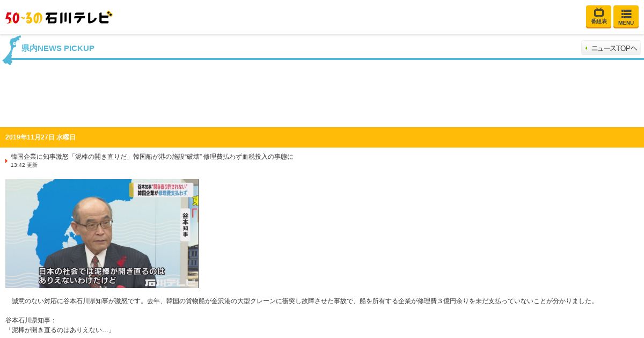Open the 番組表 TV schedule button
This screenshot has height=338, width=644.
(x=598, y=17)
